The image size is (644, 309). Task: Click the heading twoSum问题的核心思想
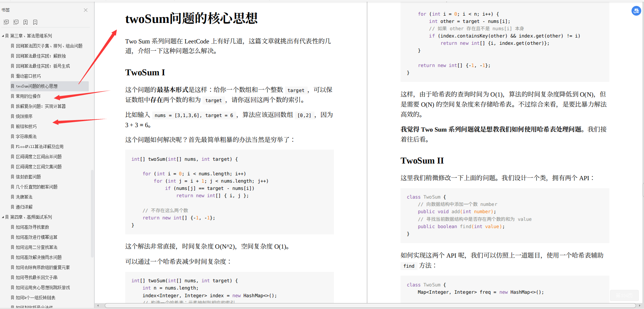[191, 18]
